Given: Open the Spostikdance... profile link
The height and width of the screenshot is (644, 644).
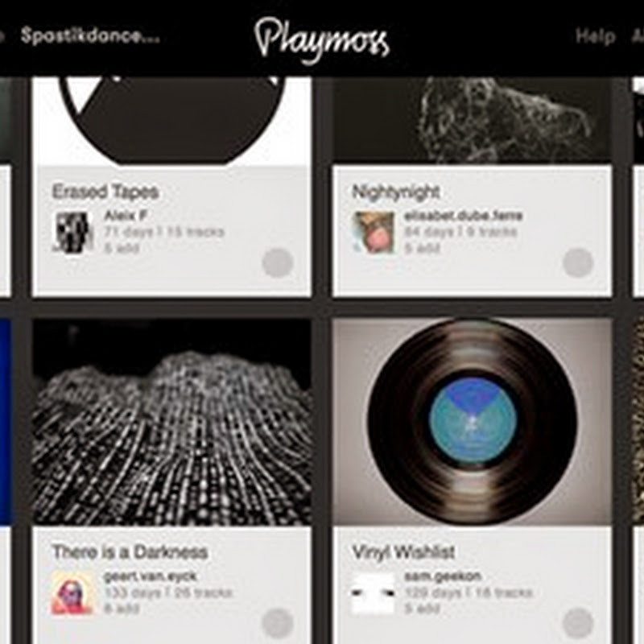Looking at the screenshot, I should pyautogui.click(x=90, y=35).
